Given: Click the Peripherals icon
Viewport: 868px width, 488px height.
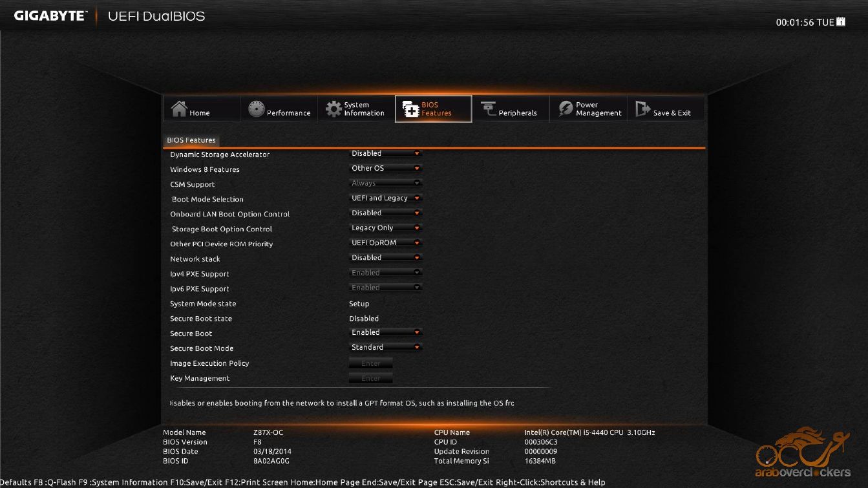Looking at the screenshot, I should (x=488, y=109).
